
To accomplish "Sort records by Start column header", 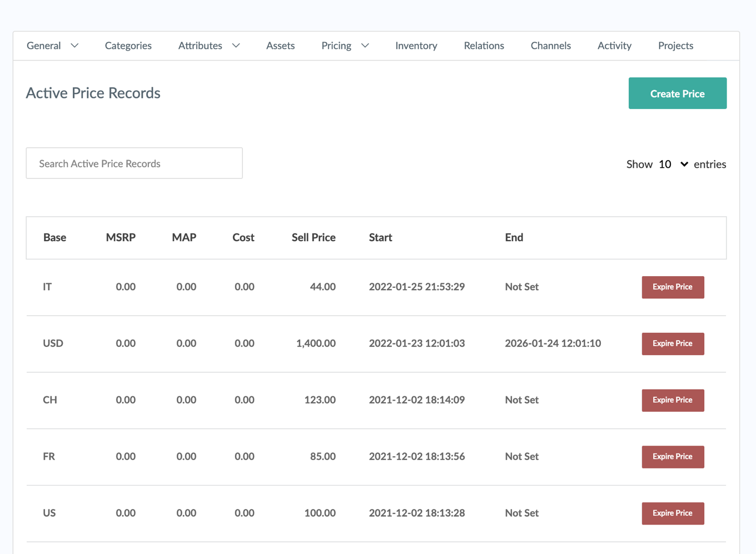I will coord(380,238).
